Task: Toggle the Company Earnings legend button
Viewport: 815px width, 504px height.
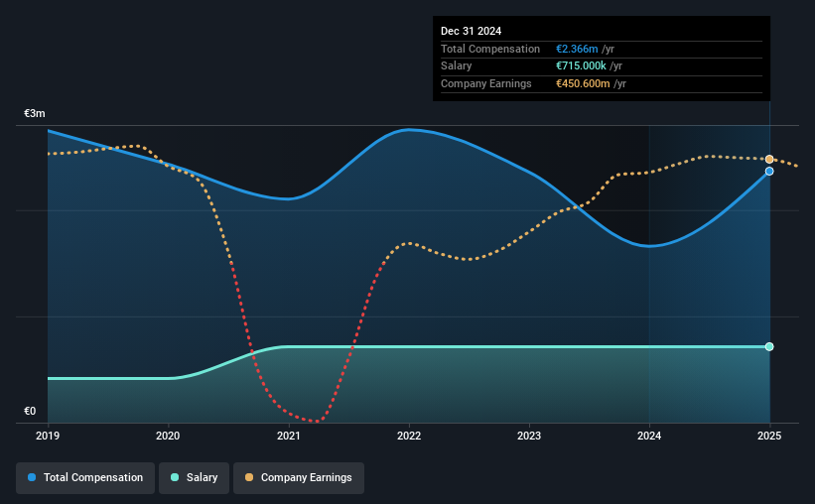Action: 299,477
